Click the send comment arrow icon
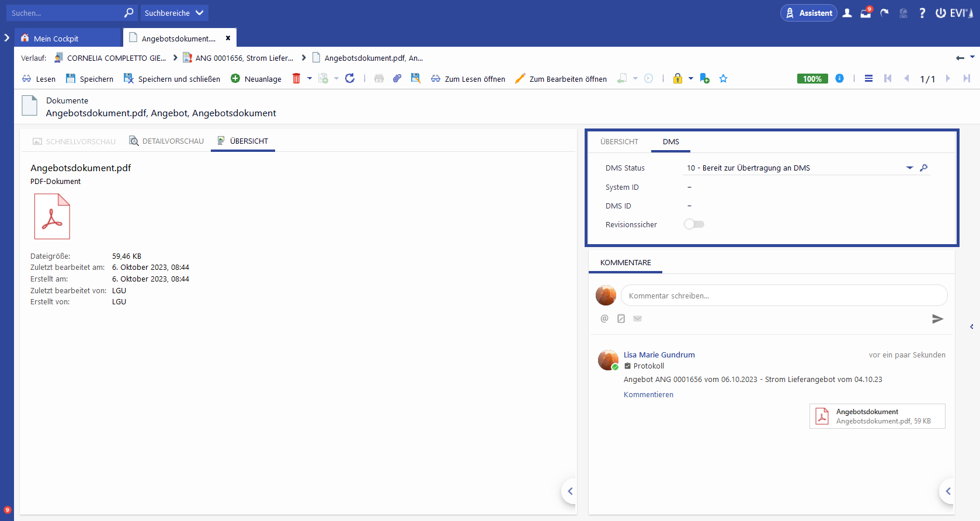Viewport: 980px width, 521px height. (937, 319)
